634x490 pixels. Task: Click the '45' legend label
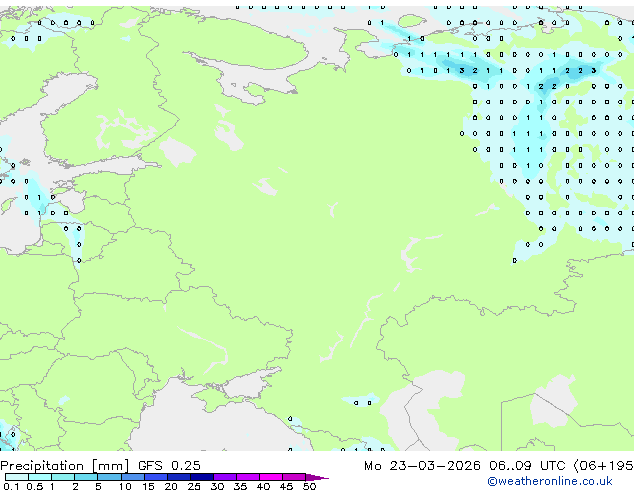(286, 486)
